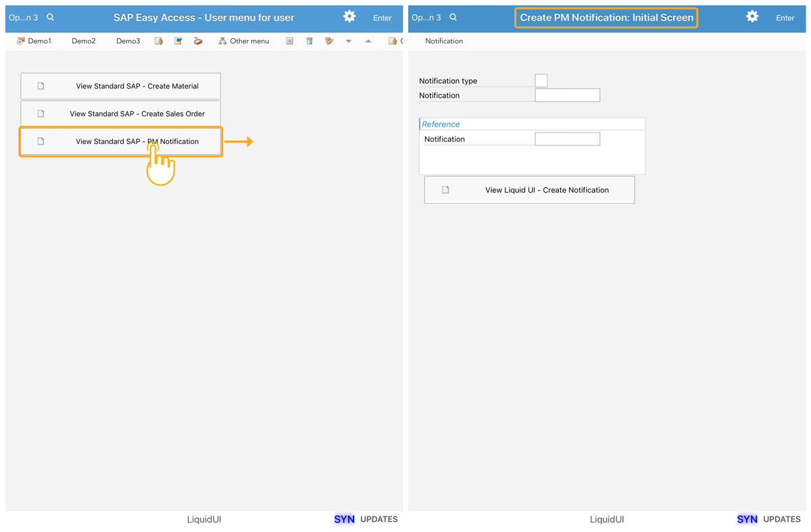Click the Notification type input box
The height and width of the screenshot is (532, 811).
pyautogui.click(x=541, y=80)
